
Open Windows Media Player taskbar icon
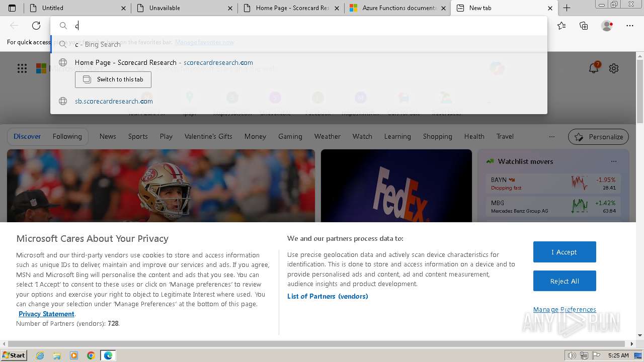(x=74, y=355)
